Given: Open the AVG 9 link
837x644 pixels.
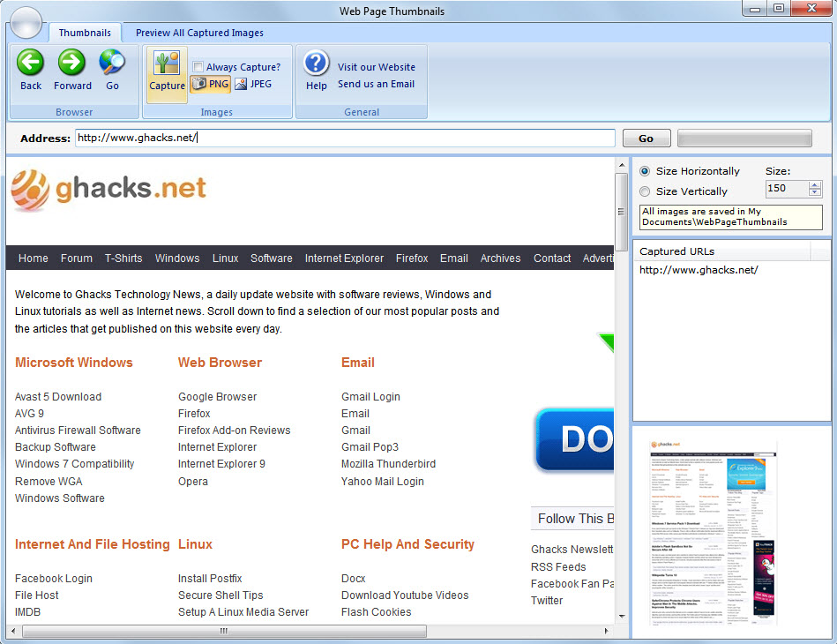Looking at the screenshot, I should [29, 414].
